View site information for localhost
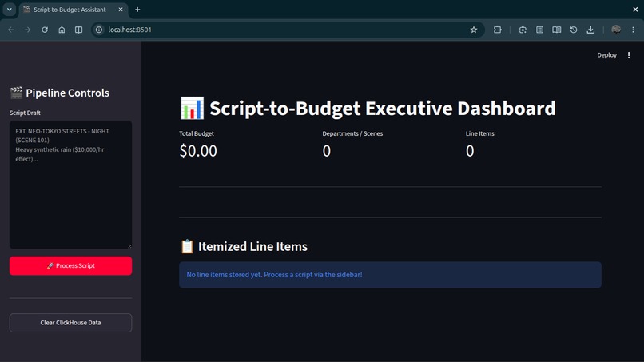Screen dimensions: 644x362 (99, 30)
